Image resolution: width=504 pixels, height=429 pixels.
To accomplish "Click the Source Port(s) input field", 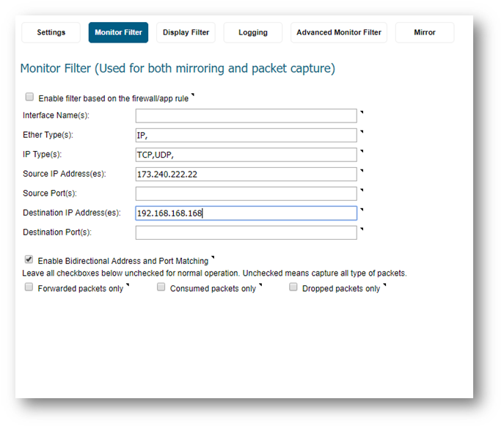I will pos(246,194).
